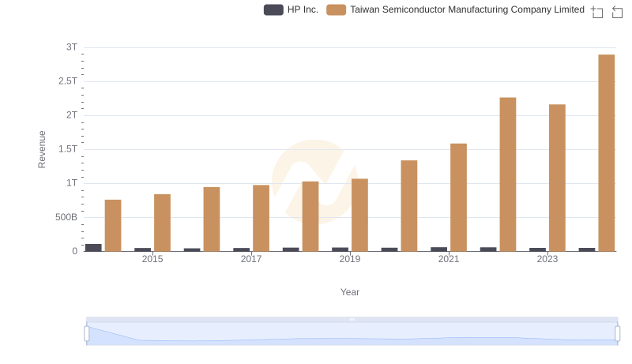Click the Taiwan Semiconductor bar for 2014
The height and width of the screenshot is (364, 632).
pos(113,226)
